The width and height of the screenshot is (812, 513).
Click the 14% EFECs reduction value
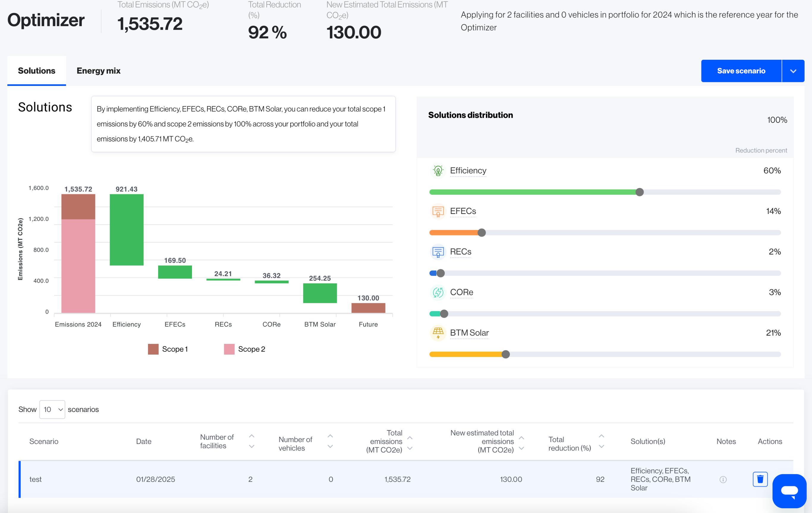(x=773, y=211)
